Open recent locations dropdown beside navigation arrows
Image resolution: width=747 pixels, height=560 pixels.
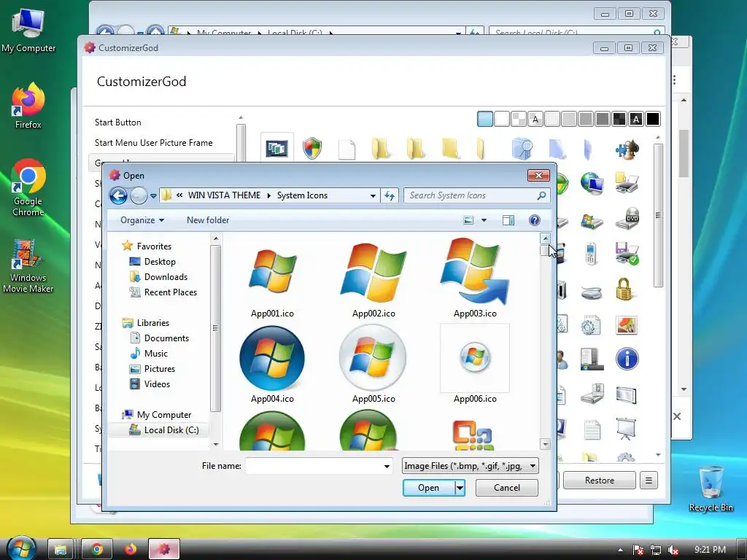point(153,195)
